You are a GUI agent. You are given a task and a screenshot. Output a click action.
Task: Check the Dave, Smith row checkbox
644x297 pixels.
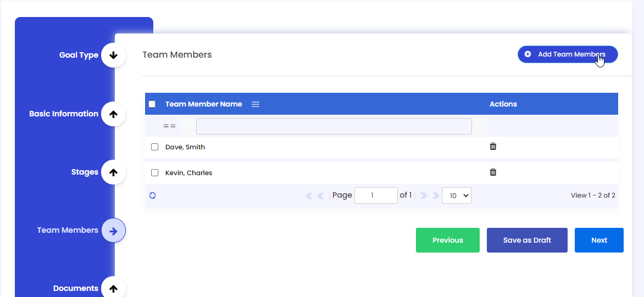(154, 147)
